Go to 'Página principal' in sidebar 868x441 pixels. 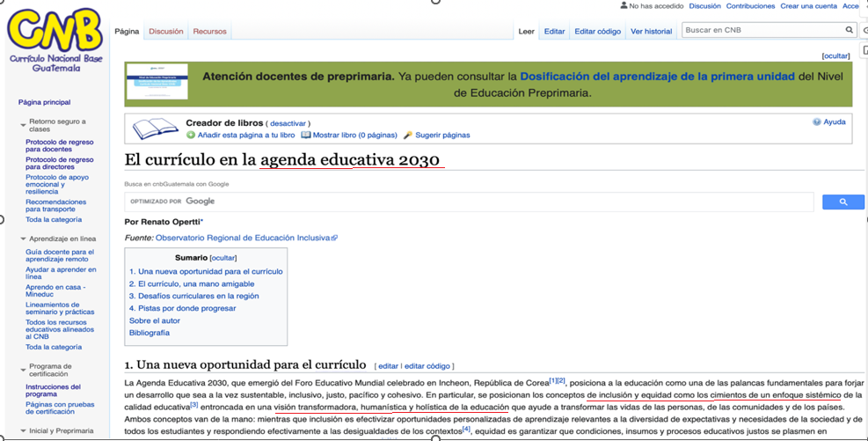coord(44,102)
